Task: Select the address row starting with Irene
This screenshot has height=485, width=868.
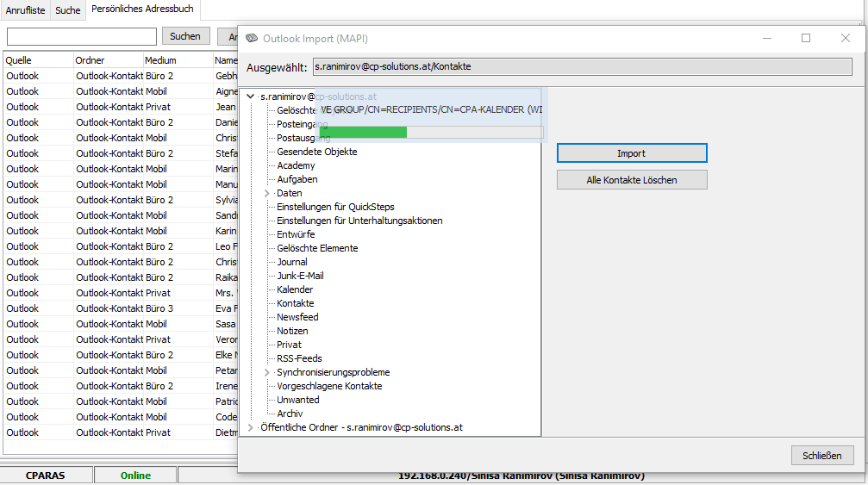Action: [x=122, y=385]
